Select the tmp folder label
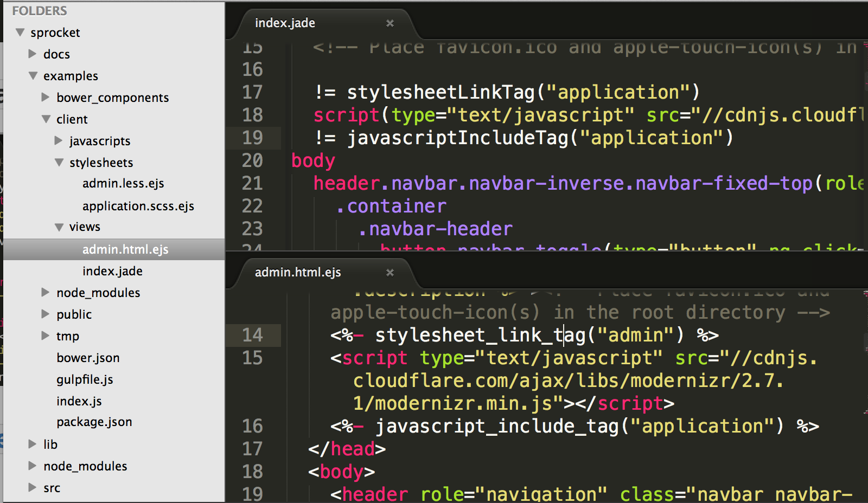 click(x=68, y=336)
